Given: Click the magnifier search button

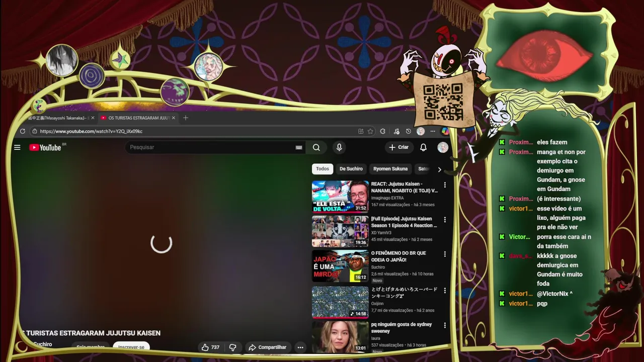Looking at the screenshot, I should coord(316,147).
